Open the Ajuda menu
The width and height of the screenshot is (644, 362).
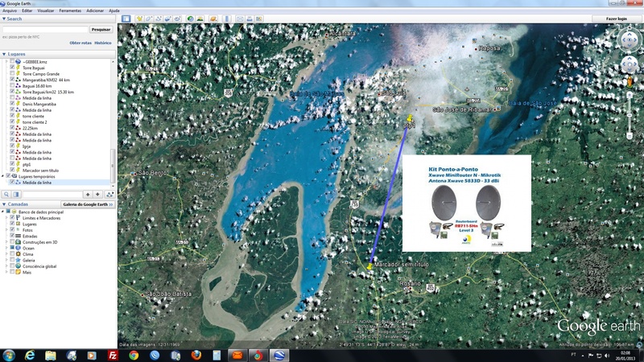click(114, 10)
